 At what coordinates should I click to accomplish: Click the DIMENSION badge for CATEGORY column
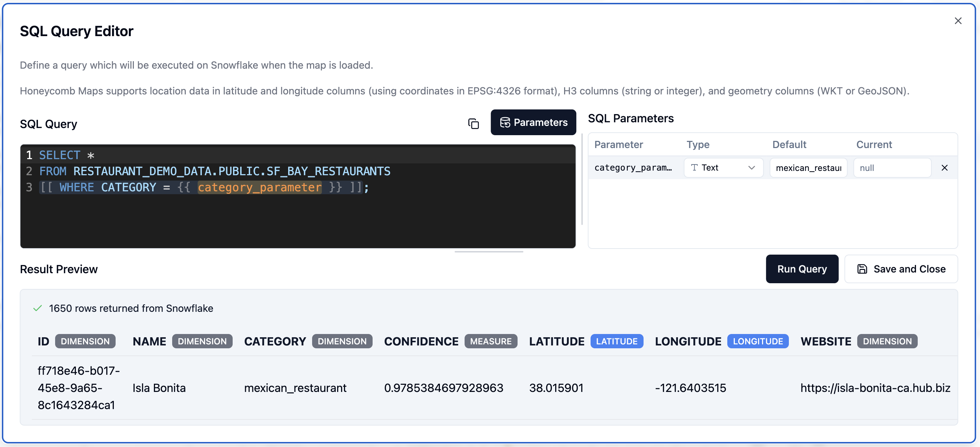pos(342,341)
